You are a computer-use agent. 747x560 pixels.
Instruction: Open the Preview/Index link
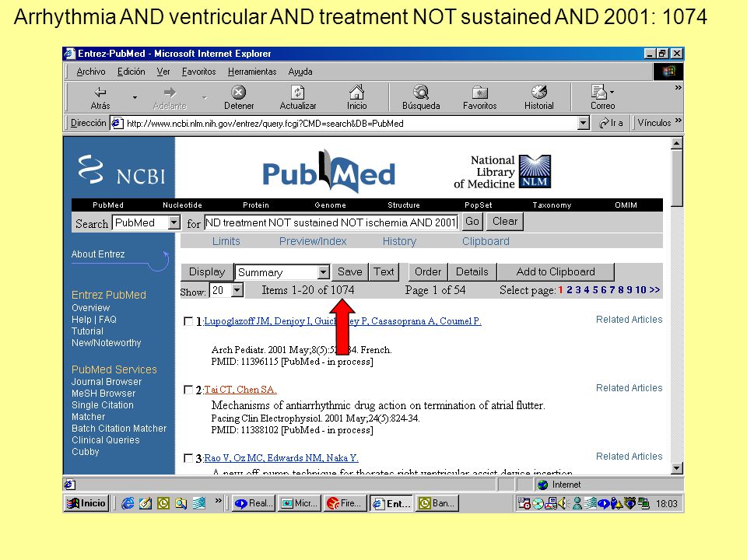313,241
